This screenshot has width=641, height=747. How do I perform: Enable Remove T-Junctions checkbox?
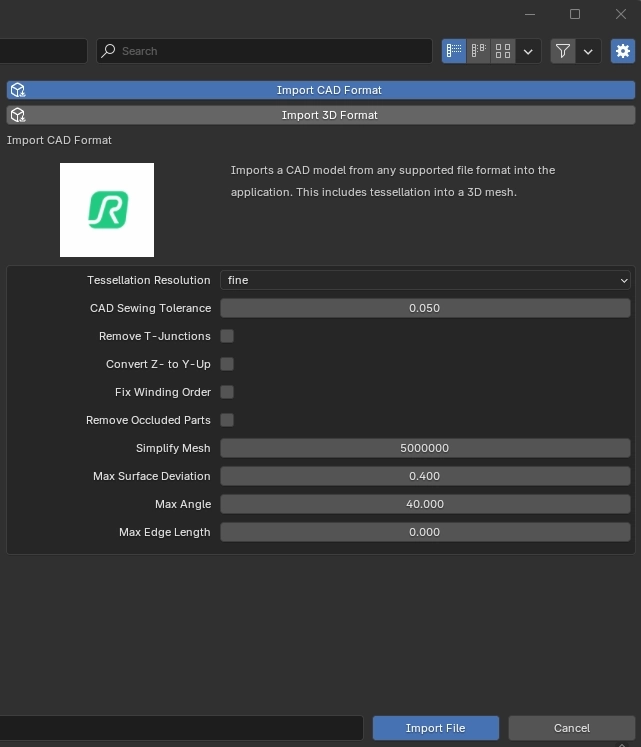[x=227, y=336]
